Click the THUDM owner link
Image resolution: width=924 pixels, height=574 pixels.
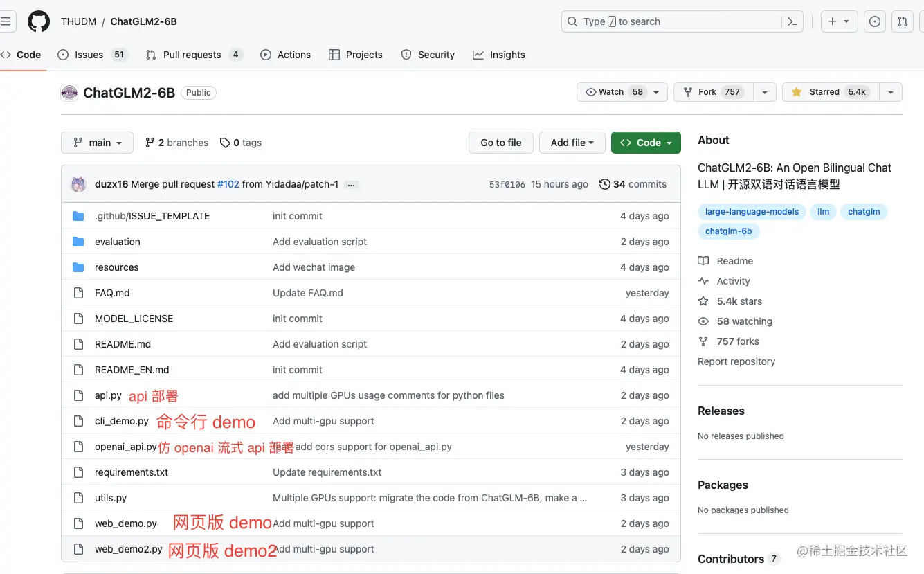[x=78, y=21]
